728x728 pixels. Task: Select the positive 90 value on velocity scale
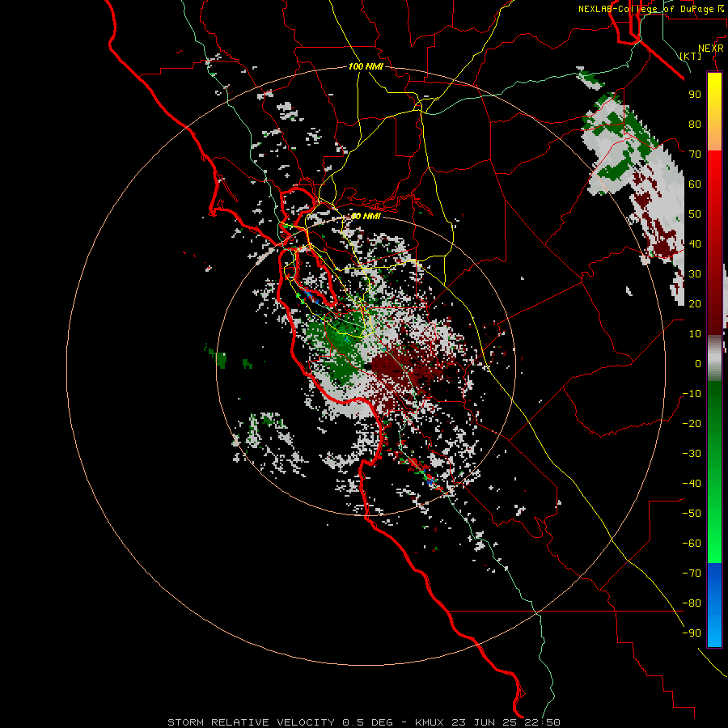coord(695,95)
